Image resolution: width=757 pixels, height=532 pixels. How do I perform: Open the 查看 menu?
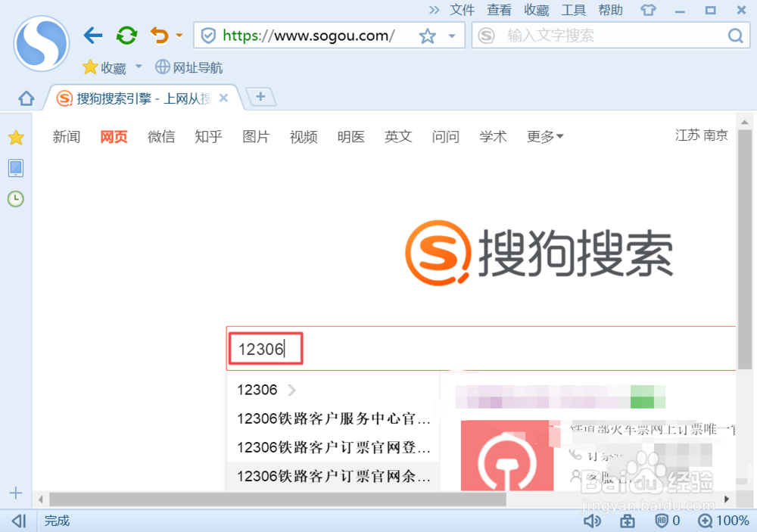click(499, 10)
